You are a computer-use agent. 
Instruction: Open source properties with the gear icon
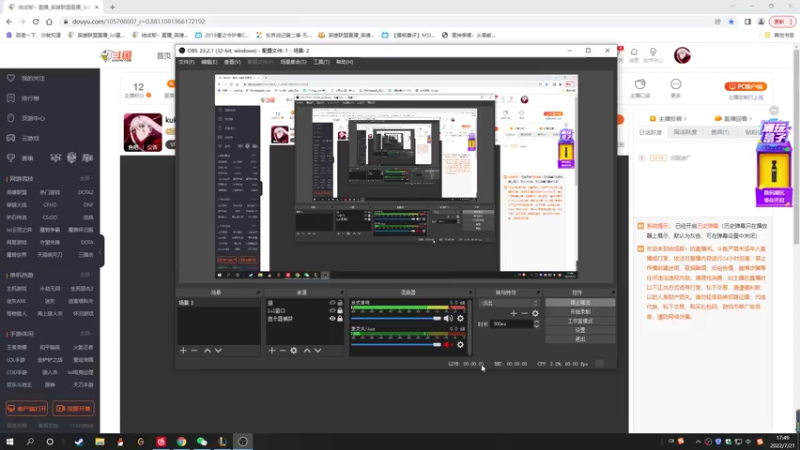coord(294,351)
